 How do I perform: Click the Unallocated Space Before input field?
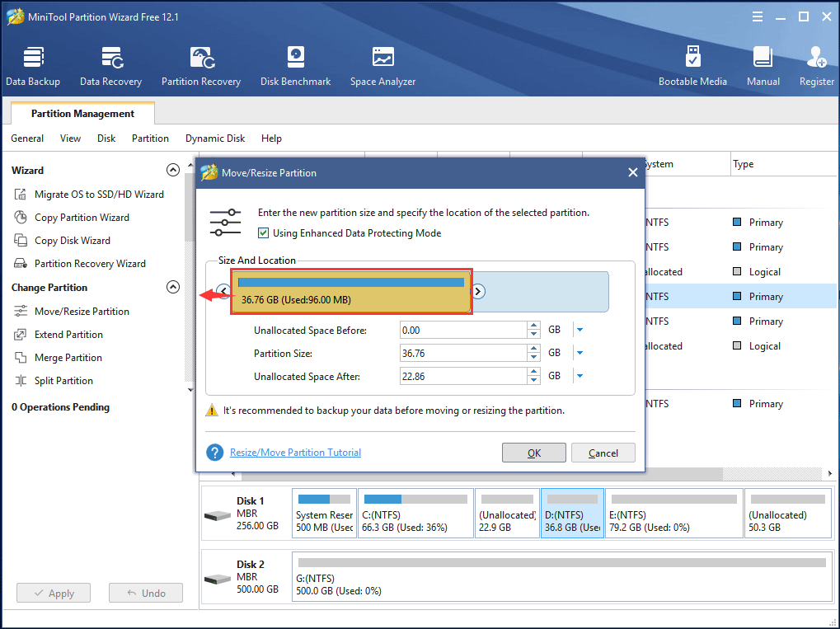pyautogui.click(x=463, y=330)
